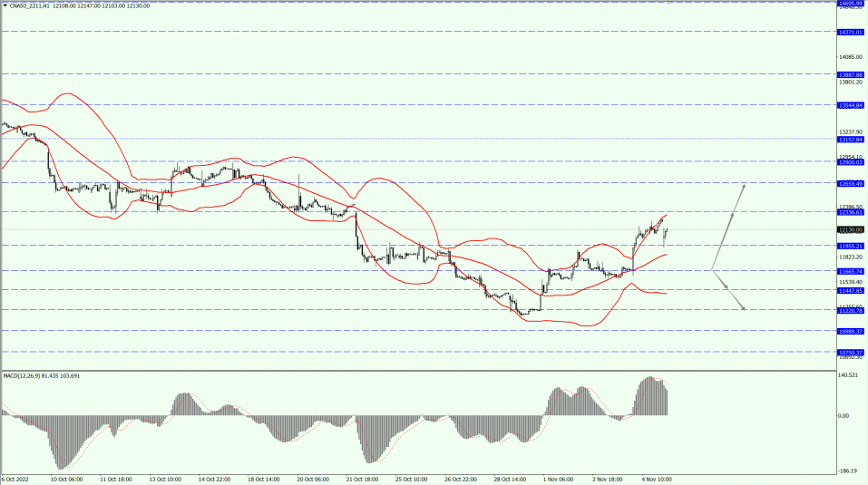Select the 13544.84 horizontal level label
Viewport: 868px width, 485px height.
click(850, 105)
